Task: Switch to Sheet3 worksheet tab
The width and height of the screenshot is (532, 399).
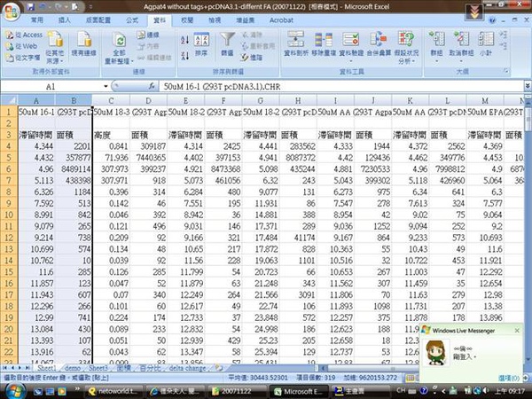Action: (x=98, y=368)
